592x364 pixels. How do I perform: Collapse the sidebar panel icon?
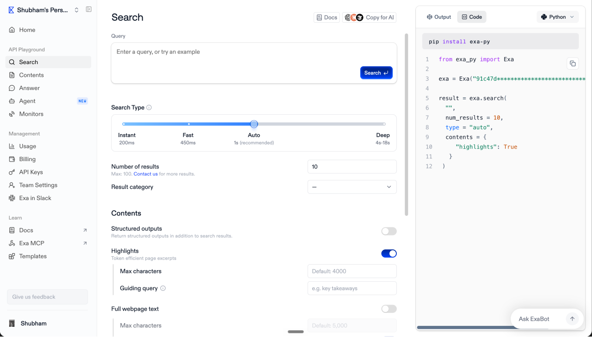[89, 9]
